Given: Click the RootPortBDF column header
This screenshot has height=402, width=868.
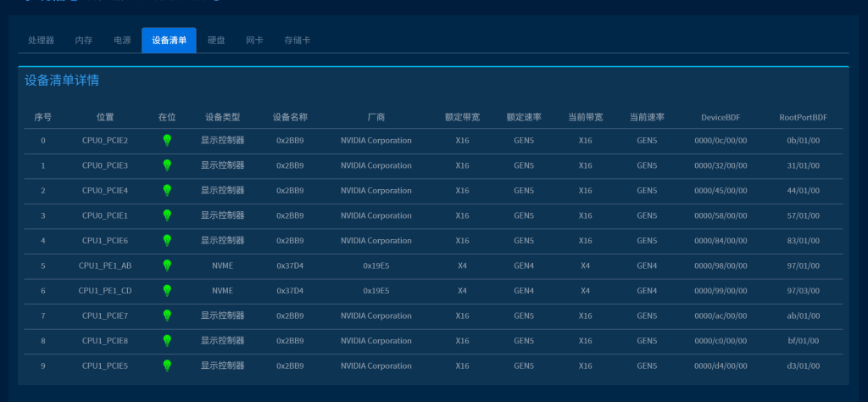Looking at the screenshot, I should [x=803, y=116].
